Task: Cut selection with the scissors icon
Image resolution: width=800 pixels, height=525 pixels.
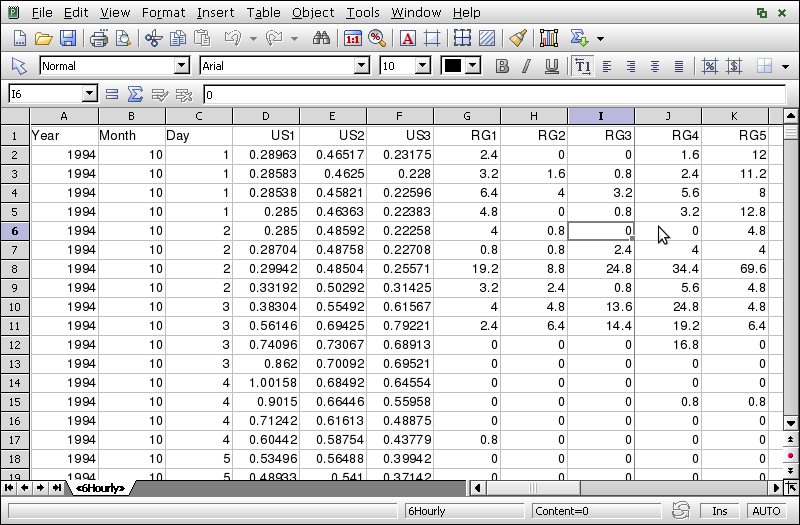Action: [x=154, y=38]
